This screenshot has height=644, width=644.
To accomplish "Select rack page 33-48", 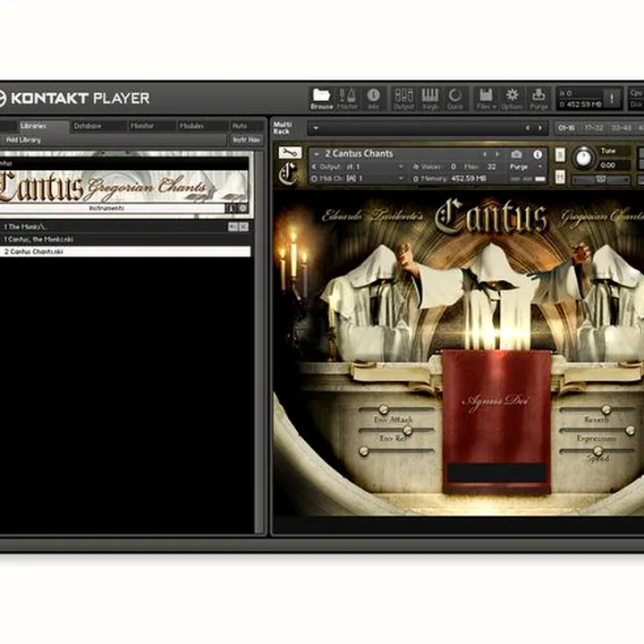I will pos(621,128).
